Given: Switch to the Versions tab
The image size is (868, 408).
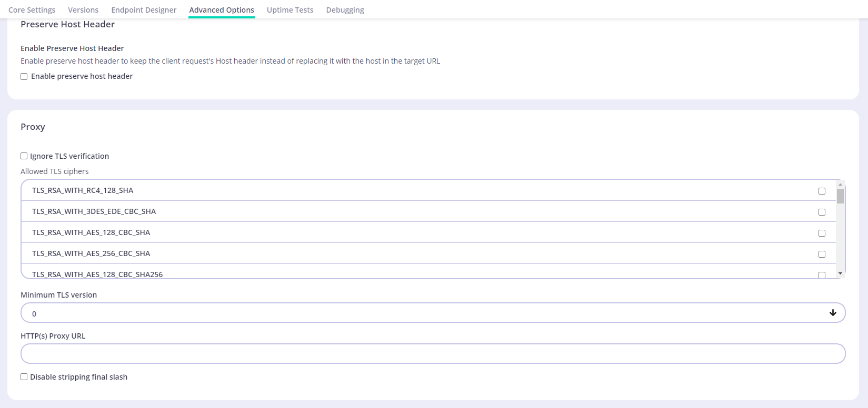Looking at the screenshot, I should (x=83, y=10).
